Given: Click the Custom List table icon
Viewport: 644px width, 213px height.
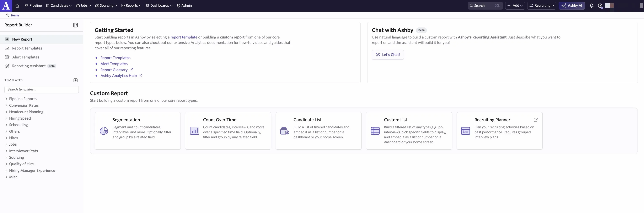Looking at the screenshot, I should (375, 131).
